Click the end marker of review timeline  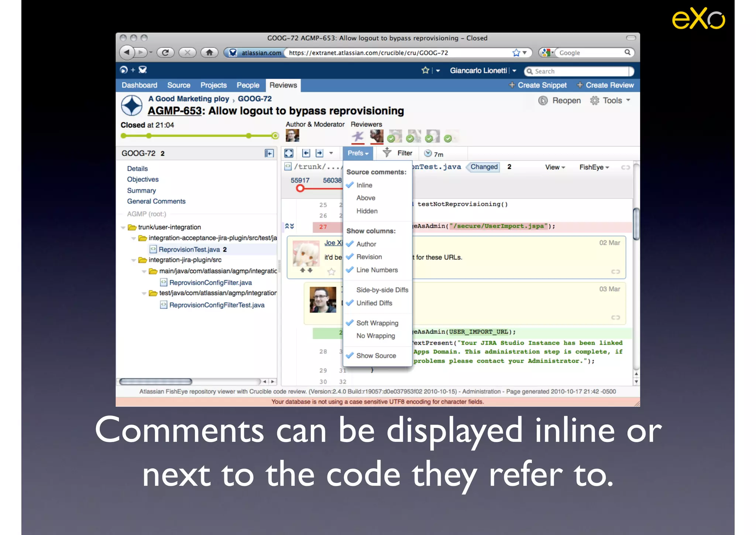point(275,136)
